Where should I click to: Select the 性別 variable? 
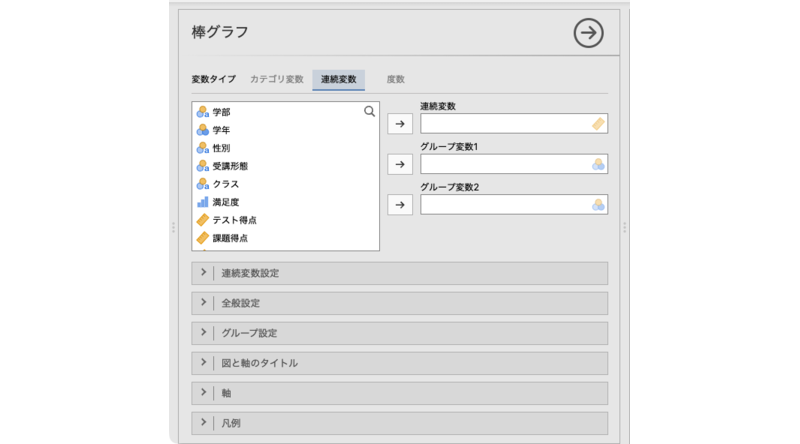coord(221,148)
